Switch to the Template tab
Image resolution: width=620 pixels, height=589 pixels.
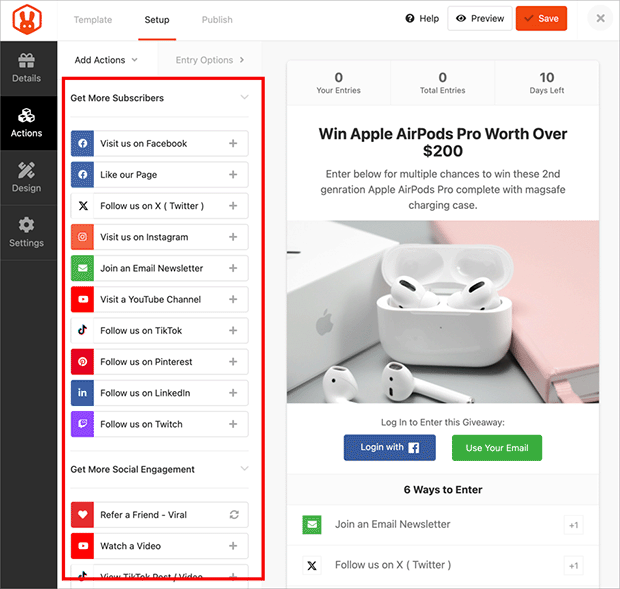(93, 20)
